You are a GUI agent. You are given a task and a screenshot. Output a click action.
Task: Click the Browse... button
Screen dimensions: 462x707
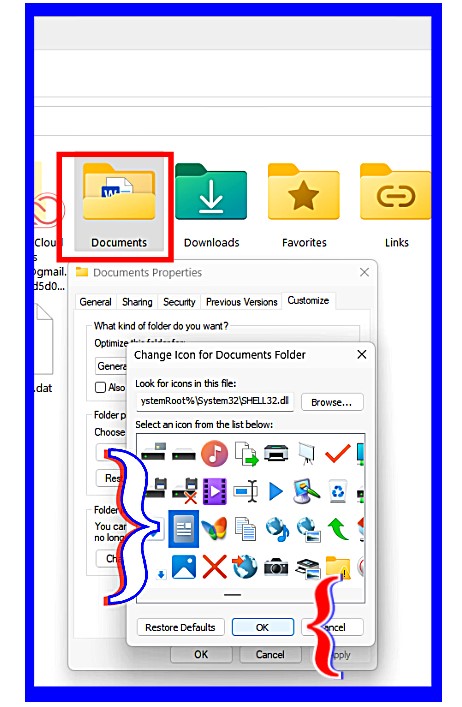pos(332,402)
